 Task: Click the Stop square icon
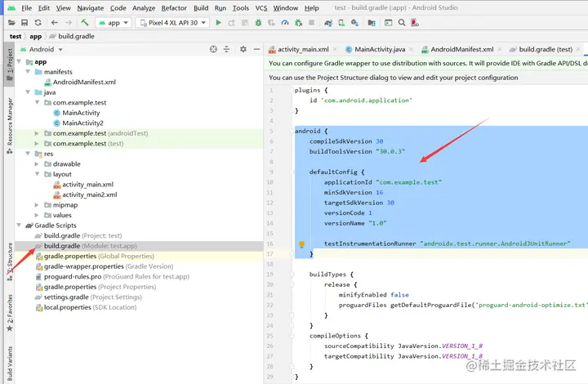[x=311, y=23]
